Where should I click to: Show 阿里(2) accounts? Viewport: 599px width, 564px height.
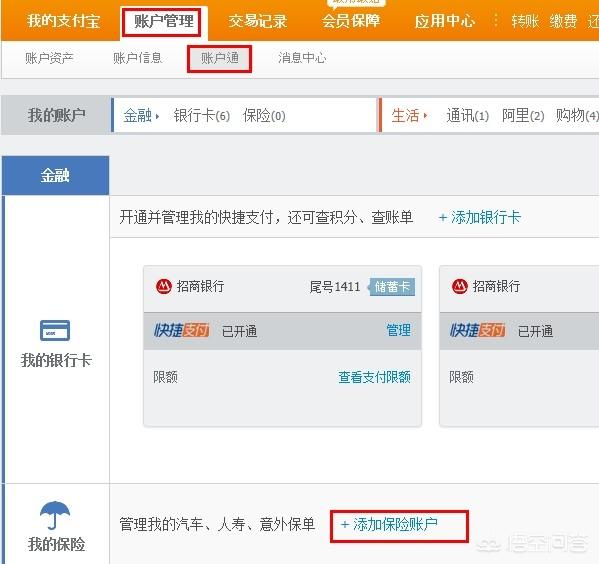tap(523, 115)
